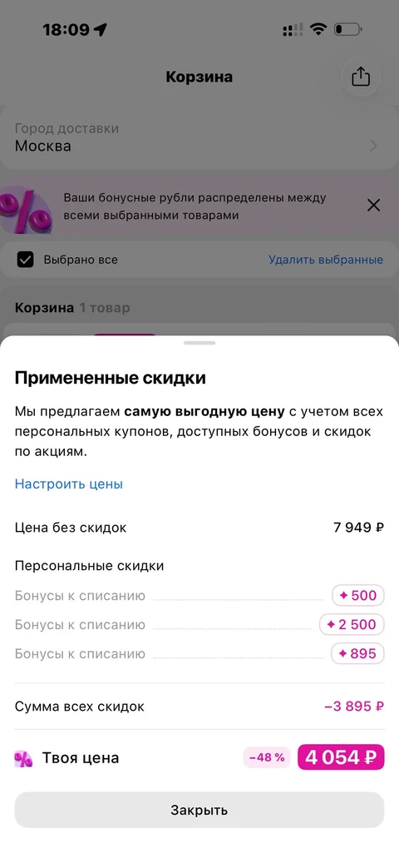Open 'Настроить цены' link
399x868 pixels.
68,484
